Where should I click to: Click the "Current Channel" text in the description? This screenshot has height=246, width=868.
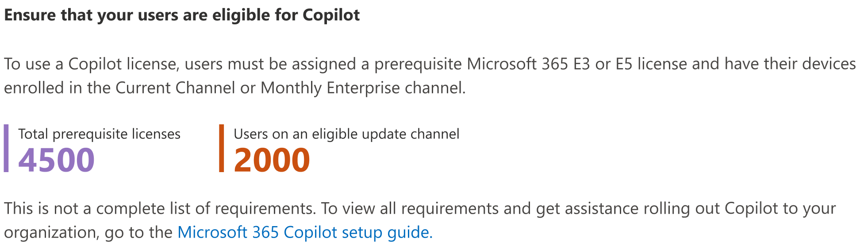[175, 88]
